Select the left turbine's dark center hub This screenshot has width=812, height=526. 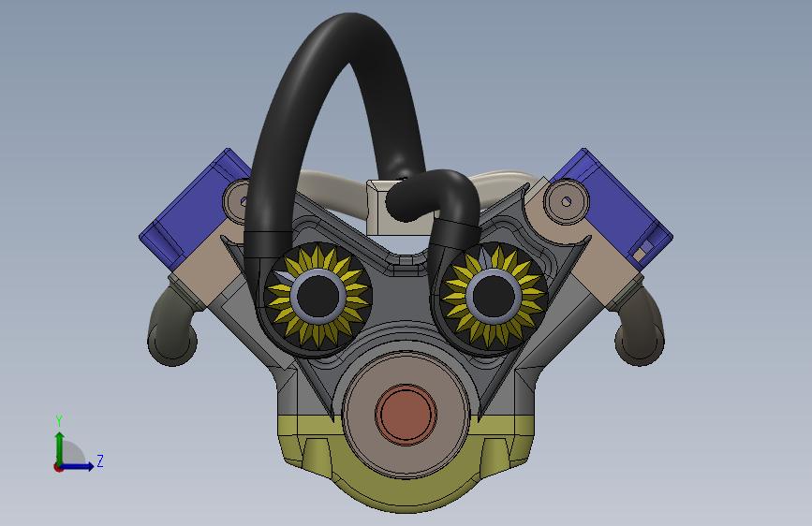318,295
